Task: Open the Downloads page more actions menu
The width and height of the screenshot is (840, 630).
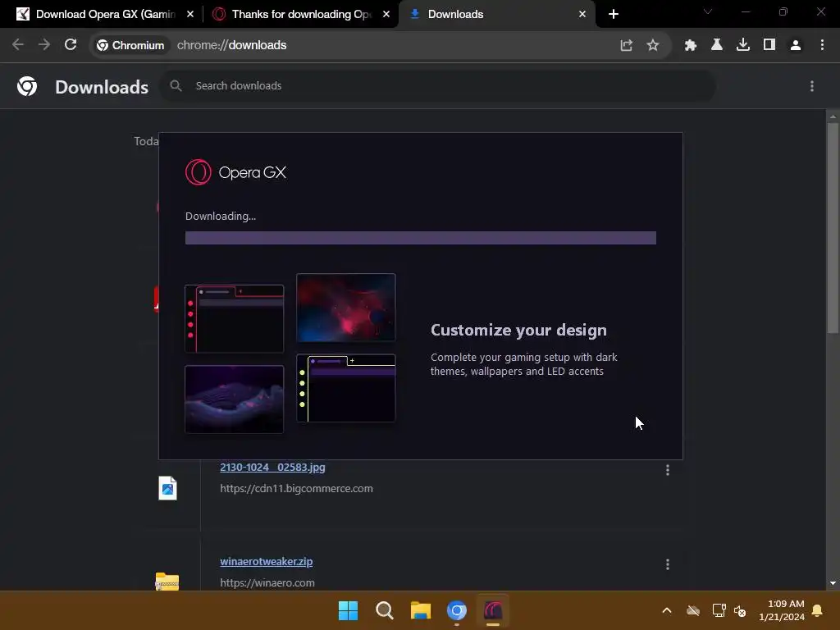Action: (811, 86)
